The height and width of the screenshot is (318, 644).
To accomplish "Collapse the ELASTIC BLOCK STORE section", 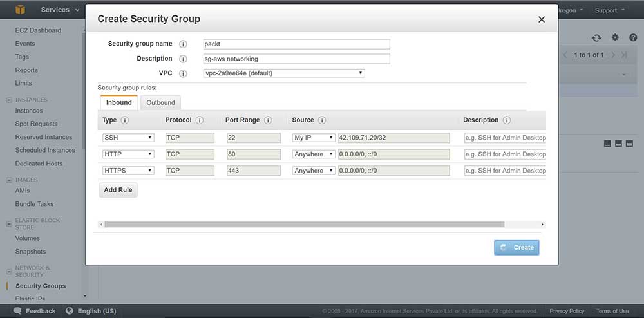I will coord(9,224).
